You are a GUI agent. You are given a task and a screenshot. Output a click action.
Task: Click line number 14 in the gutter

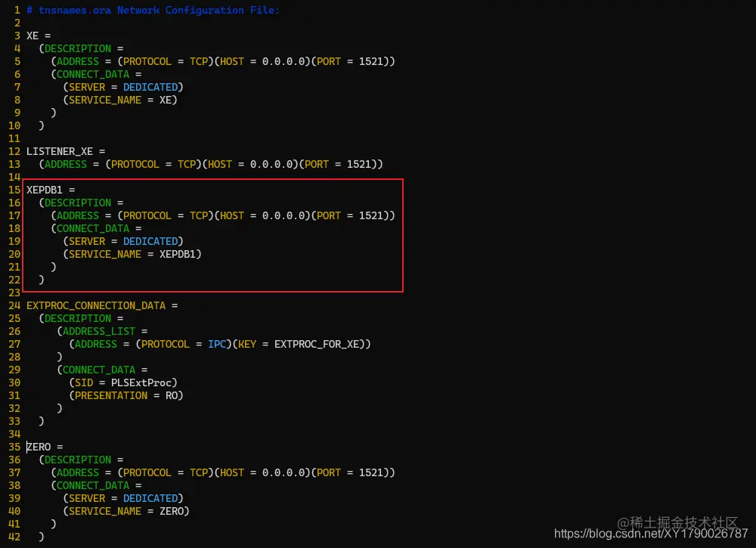tap(14, 178)
